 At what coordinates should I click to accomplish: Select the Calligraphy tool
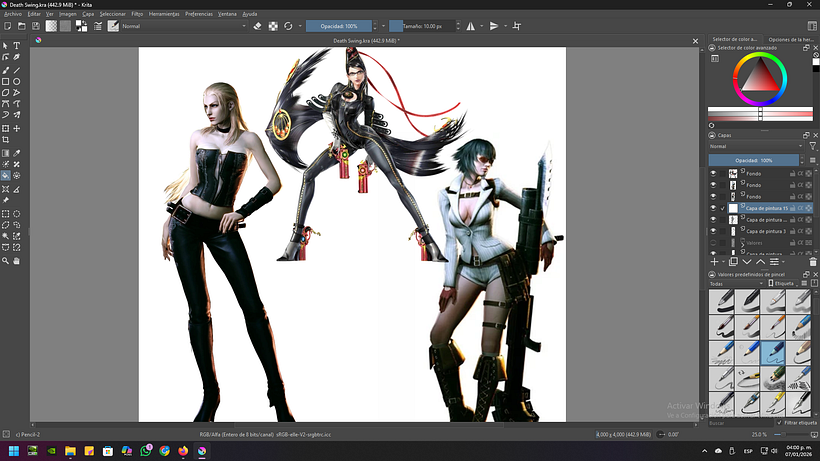(x=17, y=57)
